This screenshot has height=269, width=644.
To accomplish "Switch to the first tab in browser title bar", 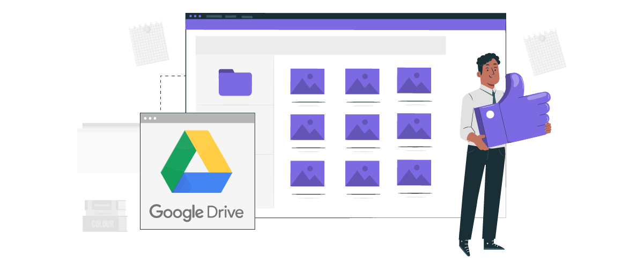I will click(x=214, y=16).
